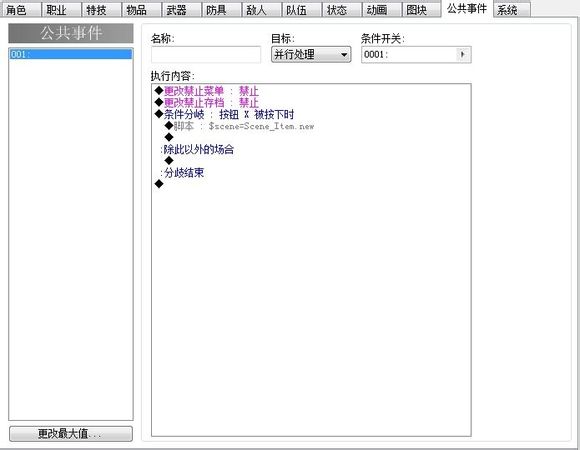Open the 目标 dropdown showing 并行处理

point(311,54)
